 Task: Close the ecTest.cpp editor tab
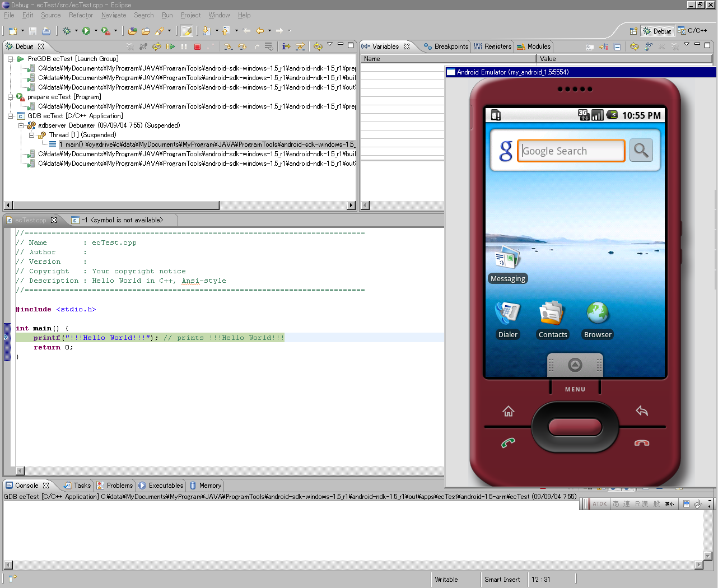(54, 220)
